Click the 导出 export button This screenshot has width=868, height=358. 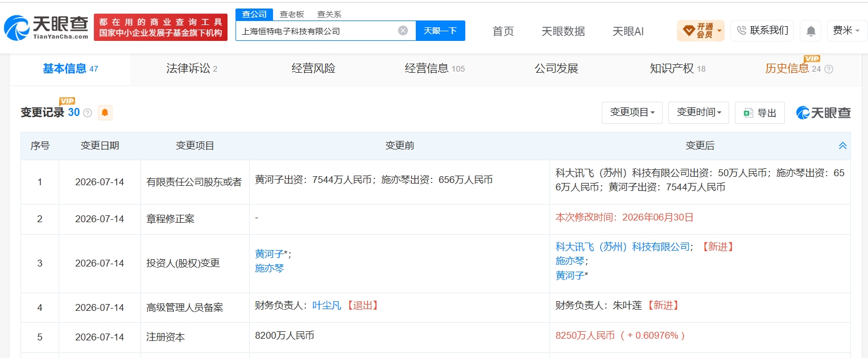(760, 113)
